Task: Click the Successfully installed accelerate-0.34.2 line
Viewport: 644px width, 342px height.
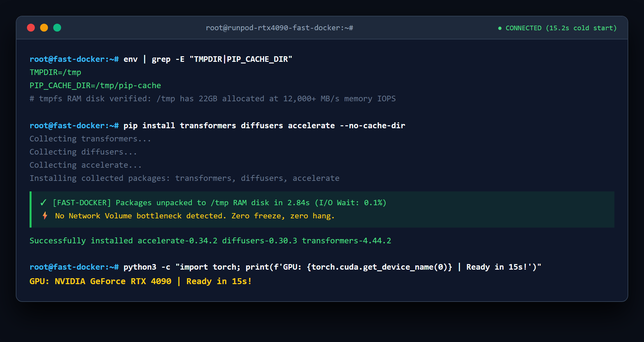Action: (210, 241)
